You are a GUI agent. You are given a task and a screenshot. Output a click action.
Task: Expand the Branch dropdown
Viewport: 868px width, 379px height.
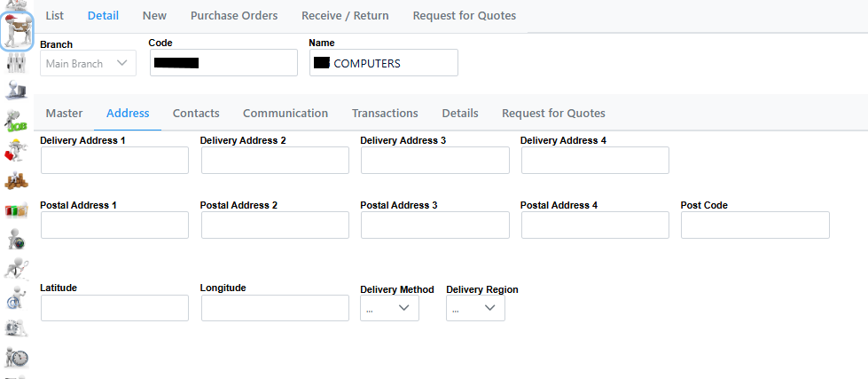(88, 64)
